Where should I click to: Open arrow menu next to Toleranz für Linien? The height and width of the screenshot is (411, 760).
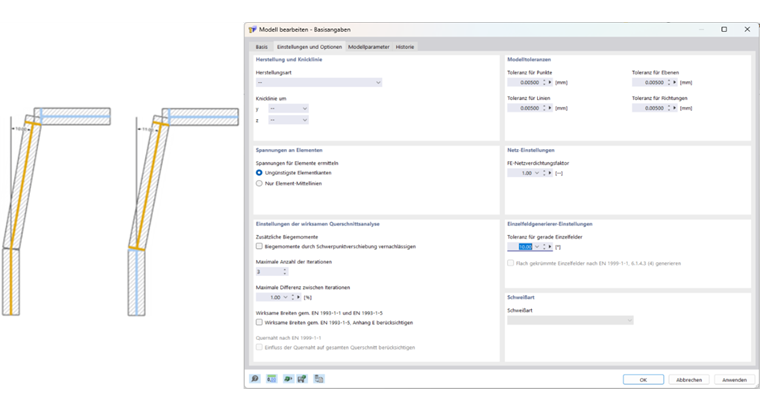(550, 108)
